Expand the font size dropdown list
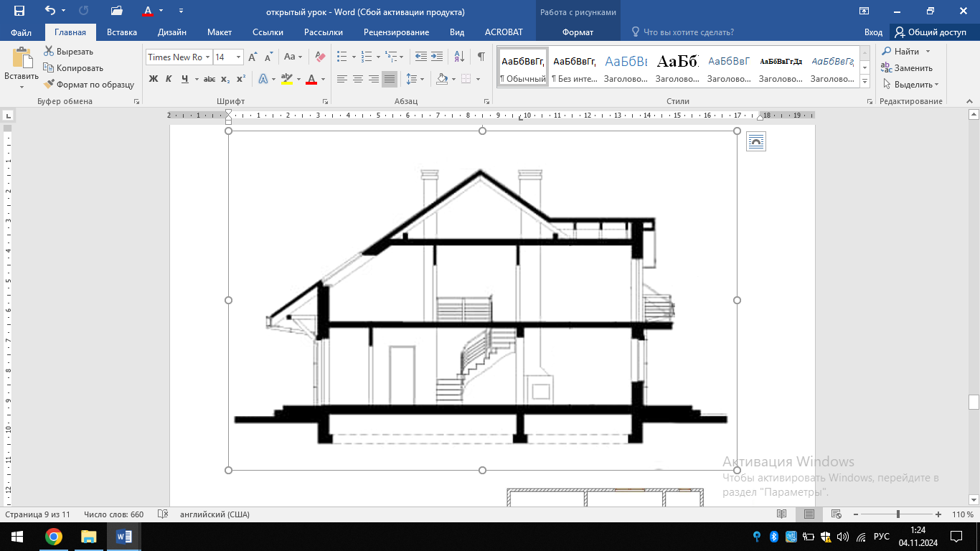The width and height of the screenshot is (980, 551). (x=238, y=57)
